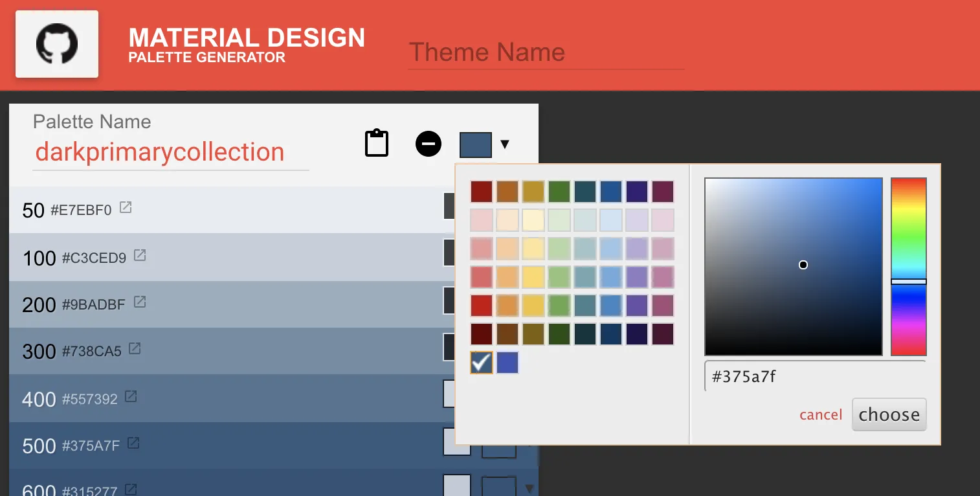This screenshot has height=496, width=980.
Task: Pick the sixth-row dark plum swatch
Action: 663,334
